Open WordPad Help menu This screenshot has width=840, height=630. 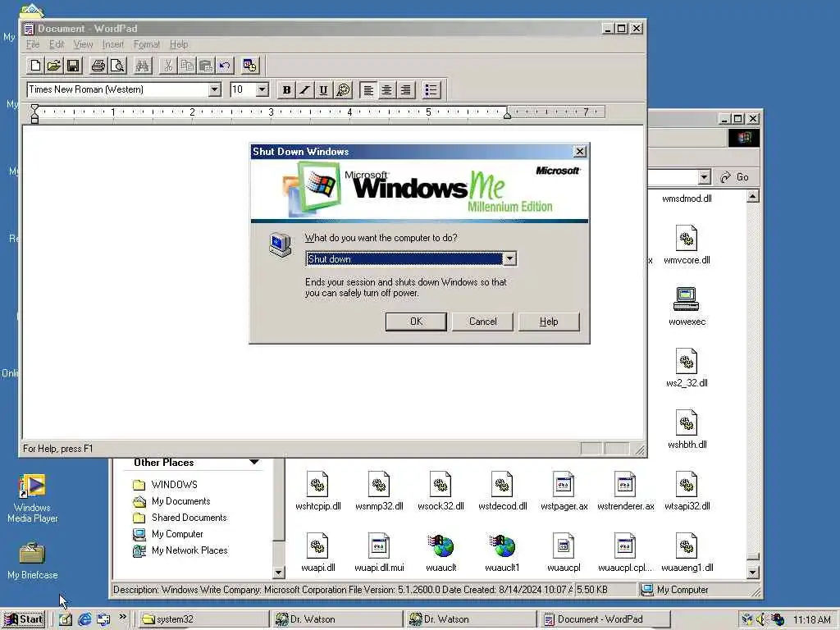[x=179, y=44]
